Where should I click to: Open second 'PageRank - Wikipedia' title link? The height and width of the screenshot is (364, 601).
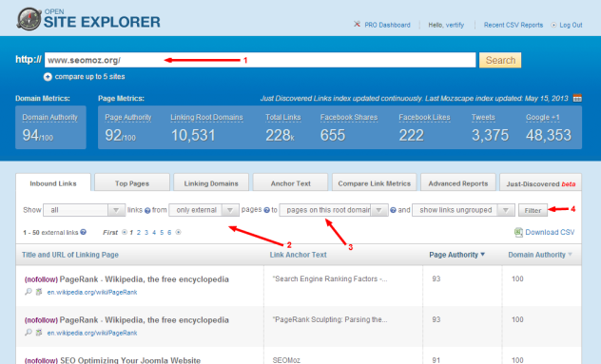[145, 320]
